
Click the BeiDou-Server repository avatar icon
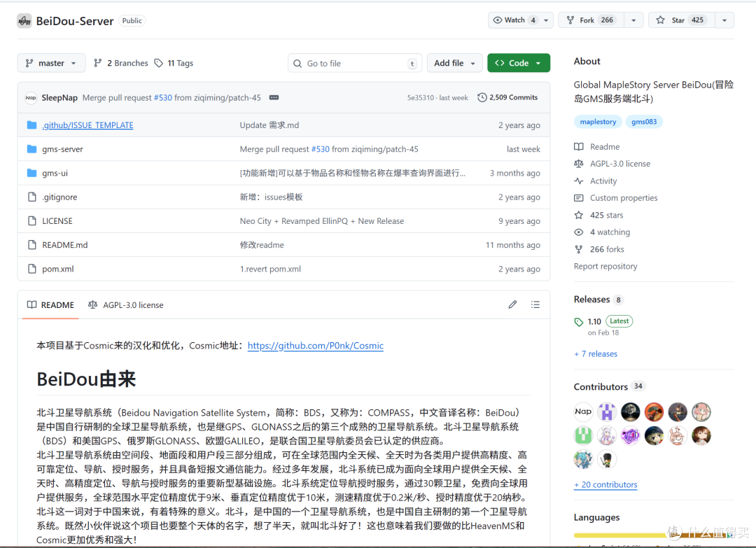point(24,21)
